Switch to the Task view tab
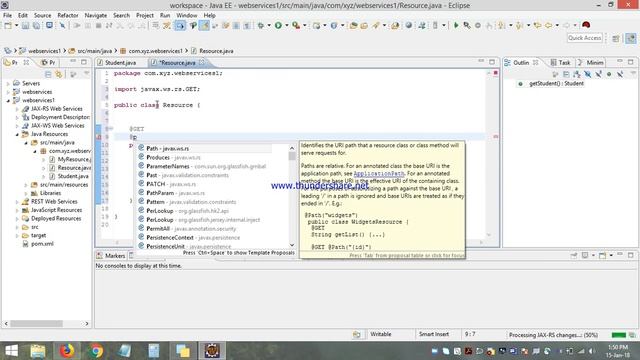Image resolution: width=640 pixels, height=360 pixels. (560, 62)
